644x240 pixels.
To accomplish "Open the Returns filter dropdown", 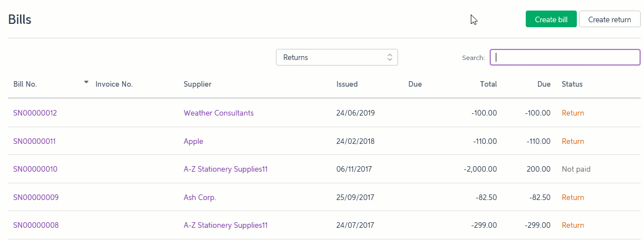I will pyautogui.click(x=337, y=57).
